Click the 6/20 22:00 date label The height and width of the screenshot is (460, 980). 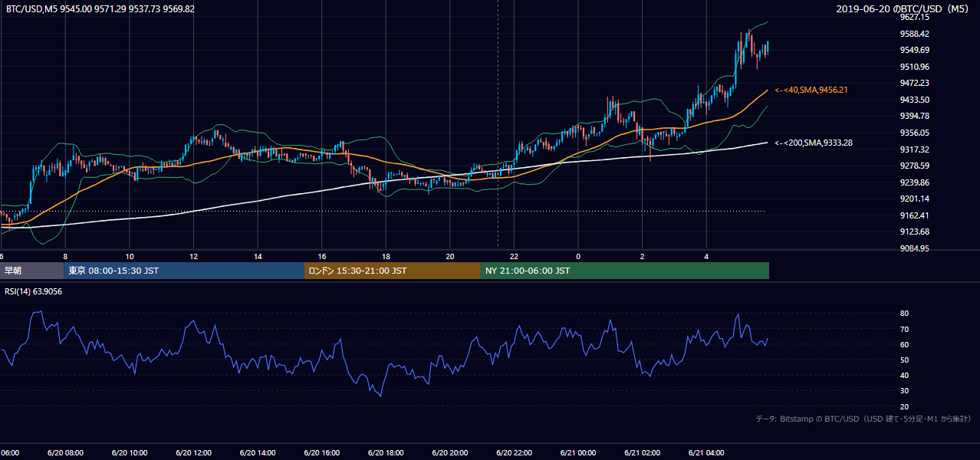coord(513,453)
